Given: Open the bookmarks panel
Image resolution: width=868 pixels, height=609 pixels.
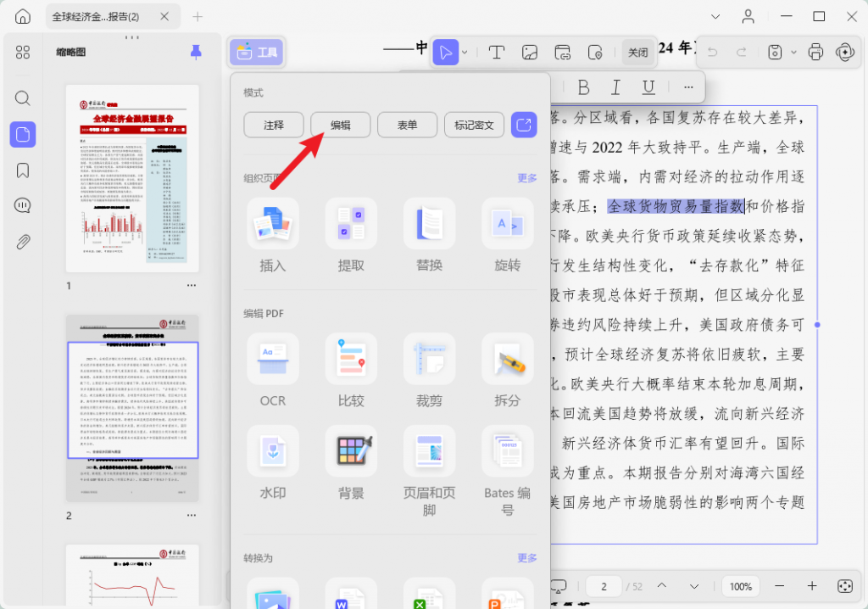Looking at the screenshot, I should 22,169.
